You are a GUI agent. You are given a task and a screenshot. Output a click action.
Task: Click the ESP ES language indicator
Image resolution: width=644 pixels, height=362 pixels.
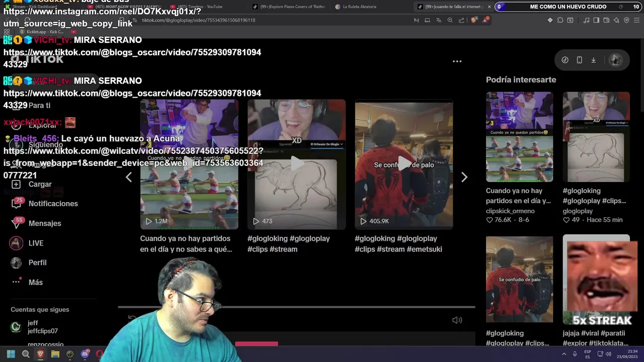click(588, 354)
